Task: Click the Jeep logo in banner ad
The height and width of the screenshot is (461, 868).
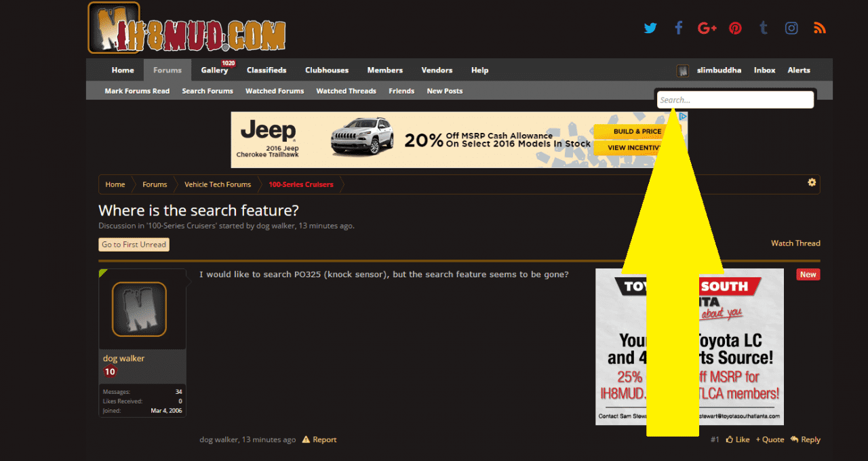Action: tap(268, 132)
